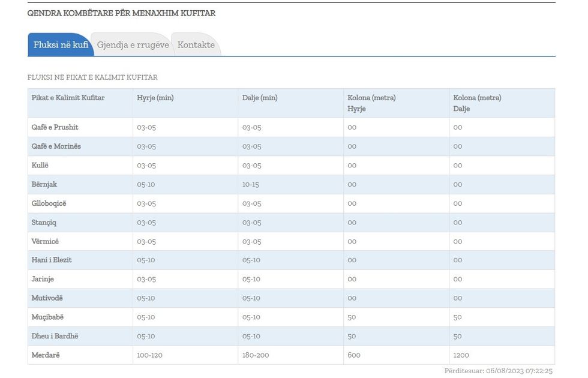Select the Glloboqicë row label
The width and height of the screenshot is (588, 378).
pos(49,203)
